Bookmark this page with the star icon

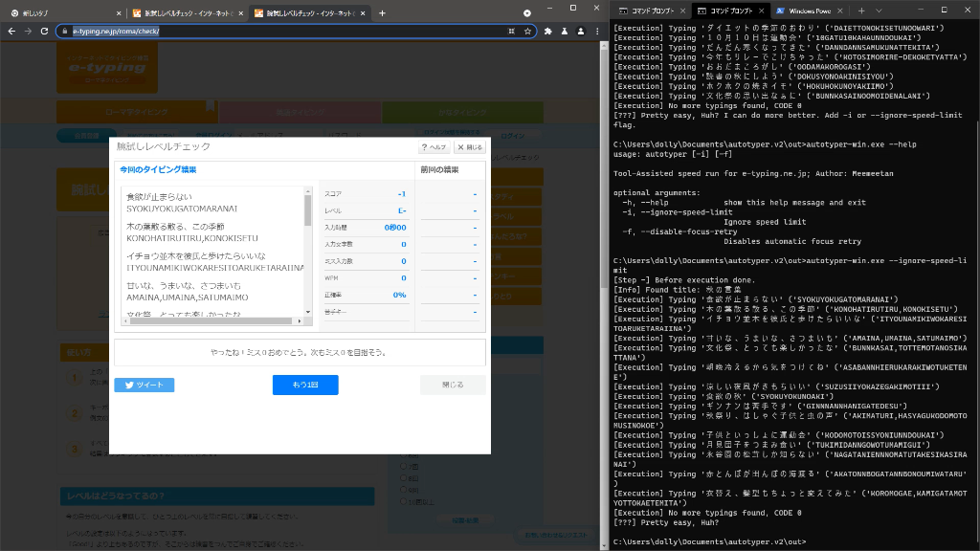point(527,31)
